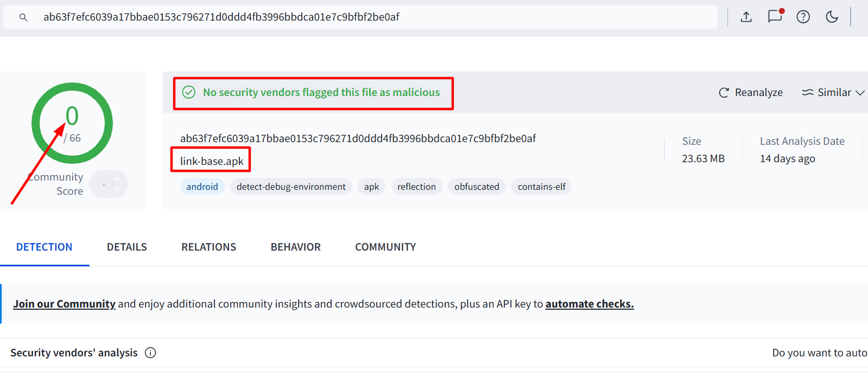This screenshot has height=377, width=868.
Task: Click the 14 days ago analysis date
Action: (x=788, y=158)
